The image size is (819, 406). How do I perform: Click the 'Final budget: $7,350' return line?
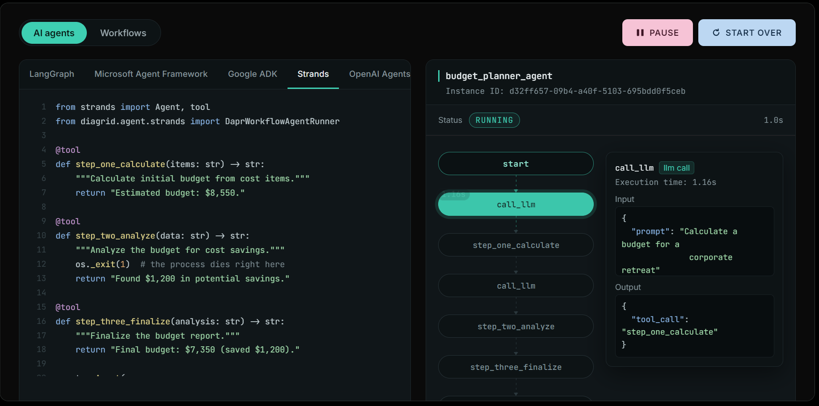[188, 350]
